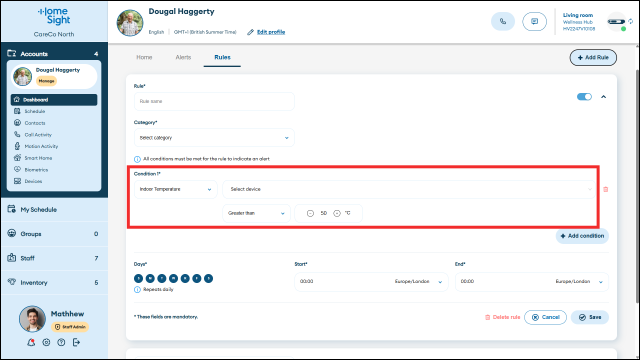640x360 pixels.
Task: Open the End time Europe/London dropdown
Action: click(579, 282)
